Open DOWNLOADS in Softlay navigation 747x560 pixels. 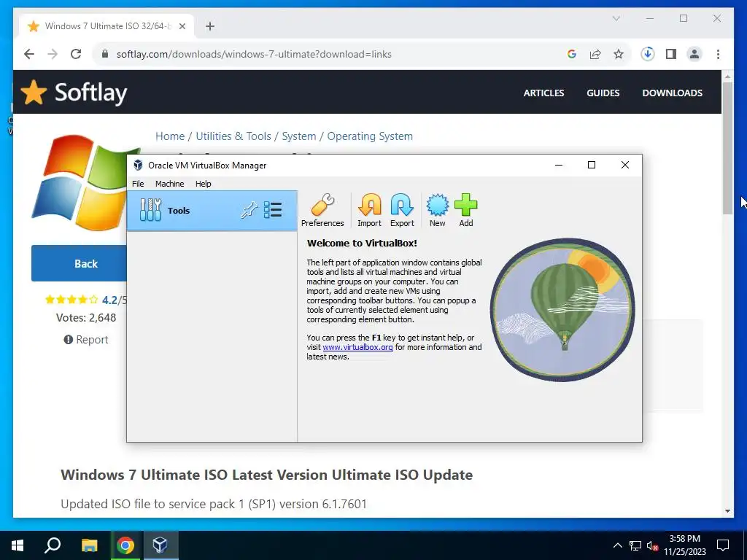tap(672, 93)
